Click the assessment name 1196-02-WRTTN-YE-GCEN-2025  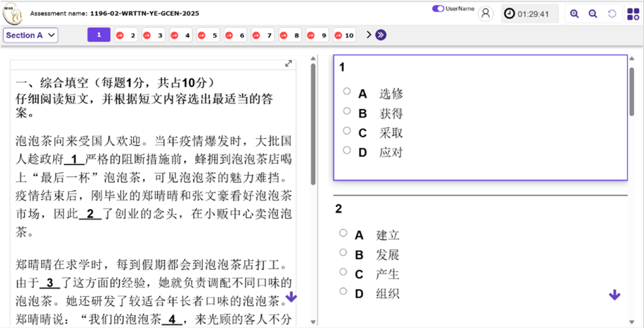pos(144,13)
